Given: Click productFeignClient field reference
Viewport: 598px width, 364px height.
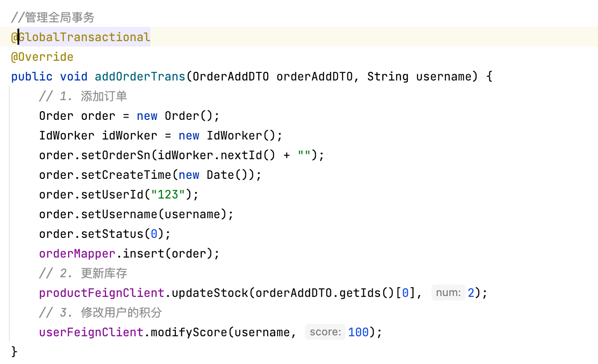Looking at the screenshot, I should (102, 293).
